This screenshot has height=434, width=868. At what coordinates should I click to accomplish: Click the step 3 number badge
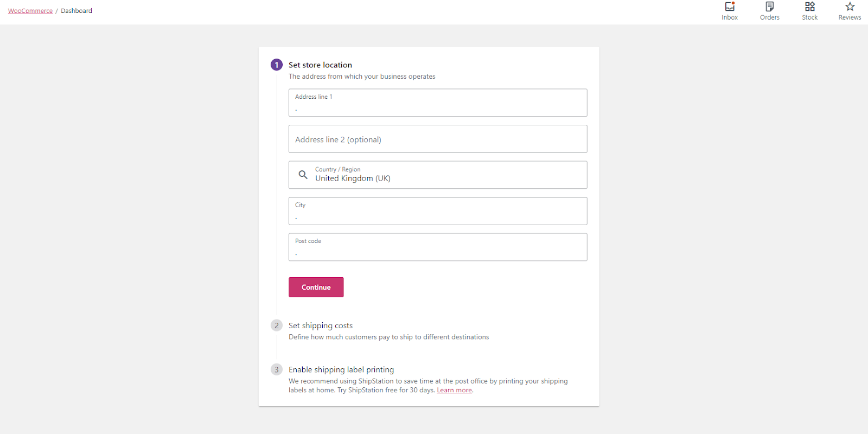277,369
